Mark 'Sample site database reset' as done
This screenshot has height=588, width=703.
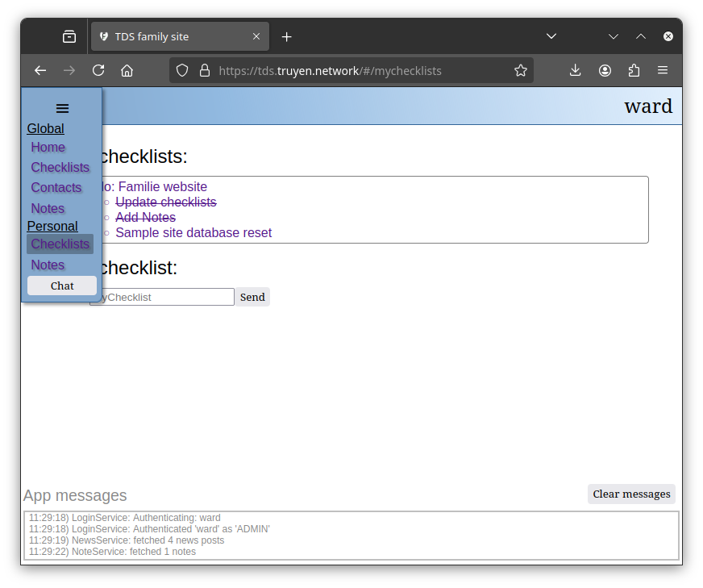tap(193, 232)
